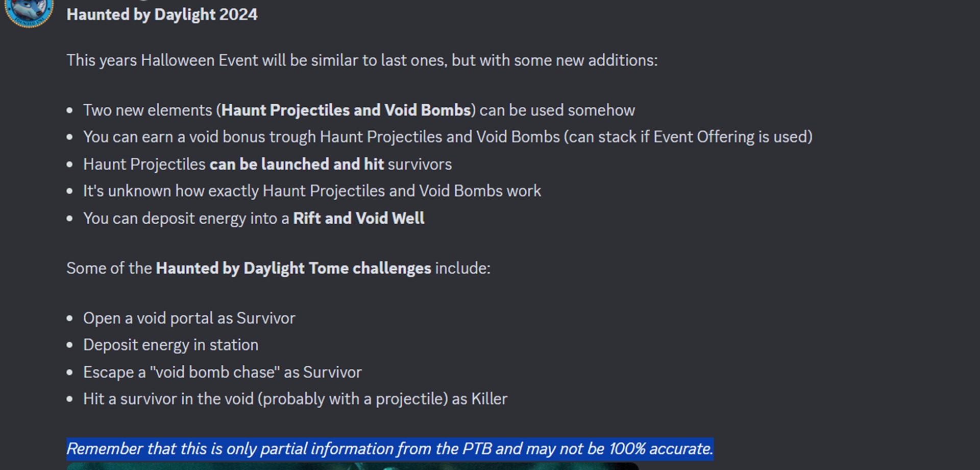Click the bold 'Rift and Void Well' text
This screenshot has height=470, width=980.
click(358, 219)
